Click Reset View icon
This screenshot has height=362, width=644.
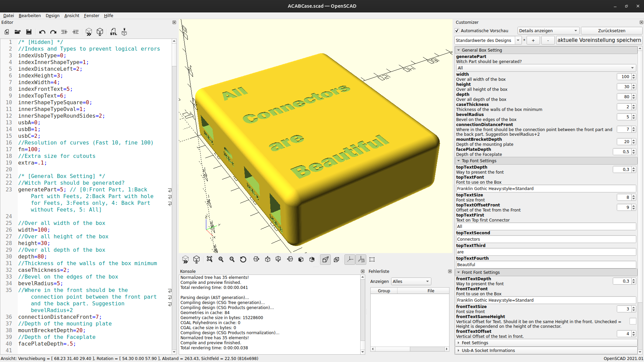(243, 259)
